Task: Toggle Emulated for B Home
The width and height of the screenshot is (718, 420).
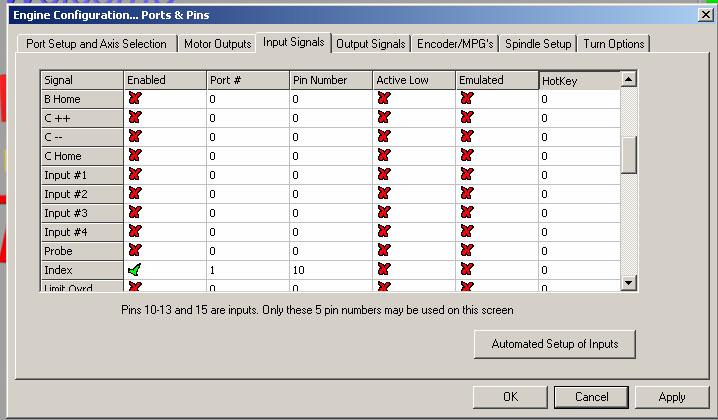Action: [467, 98]
